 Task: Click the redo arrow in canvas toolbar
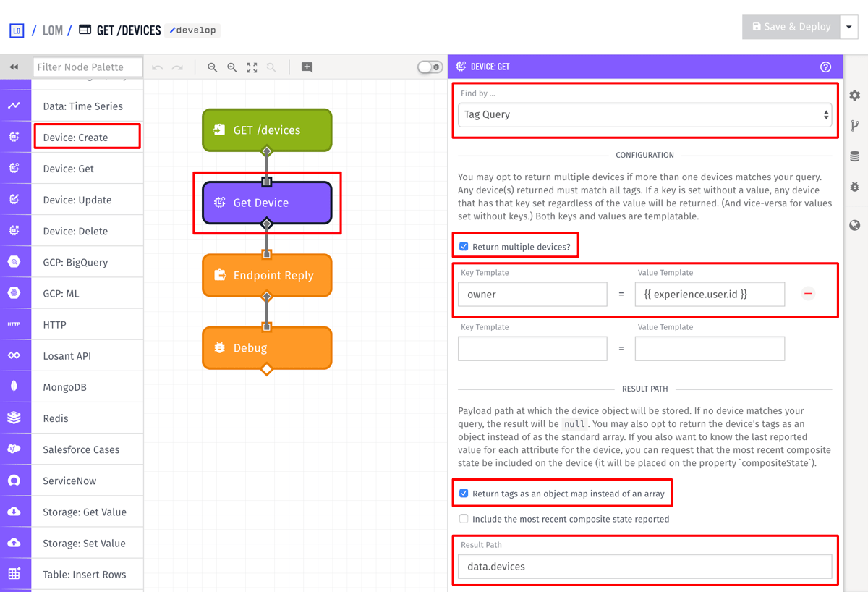click(x=178, y=67)
